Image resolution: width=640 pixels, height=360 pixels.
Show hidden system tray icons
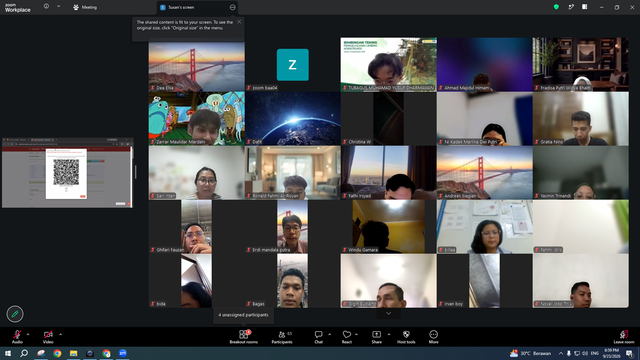(x=561, y=353)
